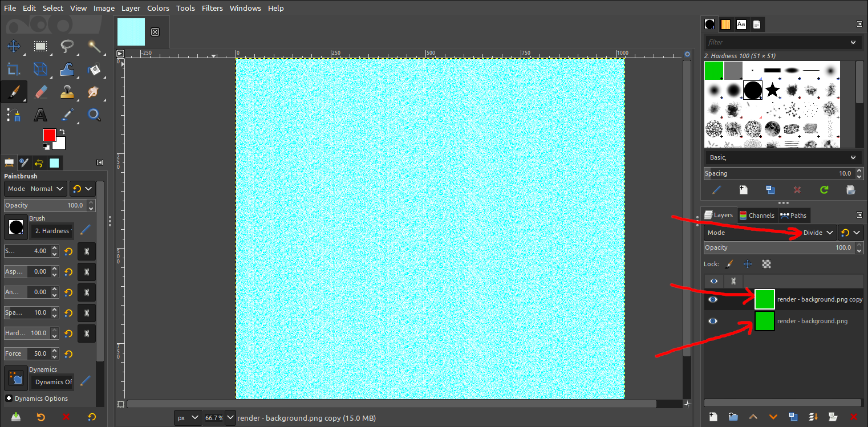The image size is (868, 427).
Task: Select the Free Select lasso tool
Action: click(x=67, y=46)
